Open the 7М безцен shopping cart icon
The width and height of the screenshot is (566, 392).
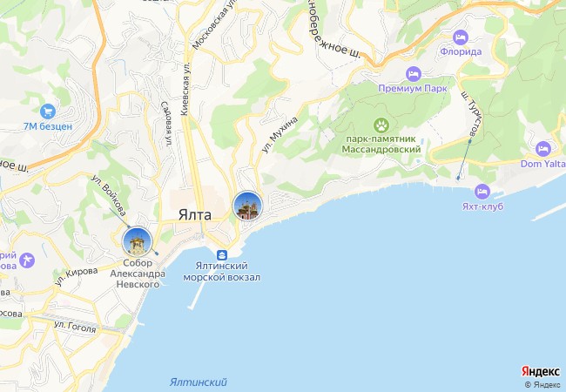tap(48, 112)
